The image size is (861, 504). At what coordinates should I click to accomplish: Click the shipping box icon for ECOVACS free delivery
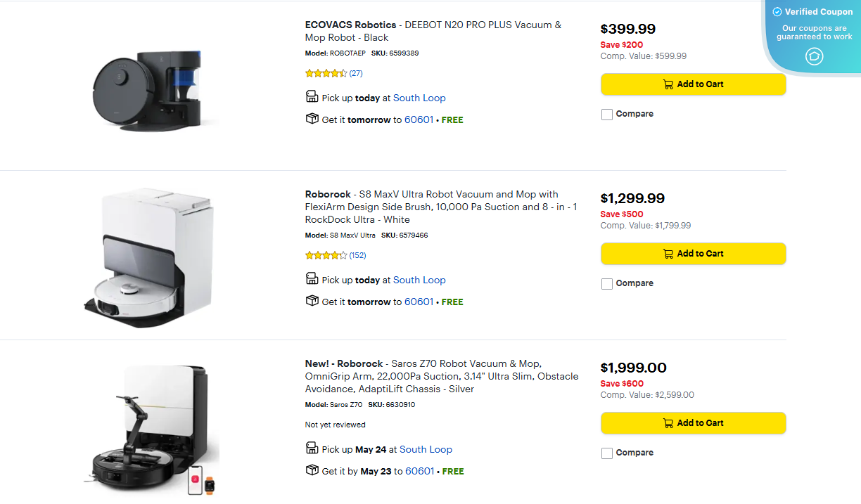312,118
